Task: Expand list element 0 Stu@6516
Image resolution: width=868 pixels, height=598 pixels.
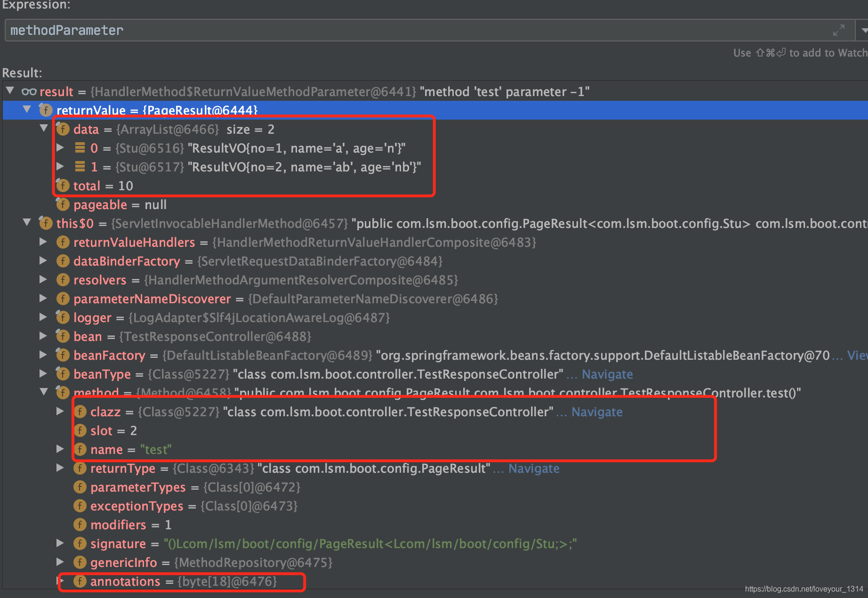Action: [x=60, y=147]
